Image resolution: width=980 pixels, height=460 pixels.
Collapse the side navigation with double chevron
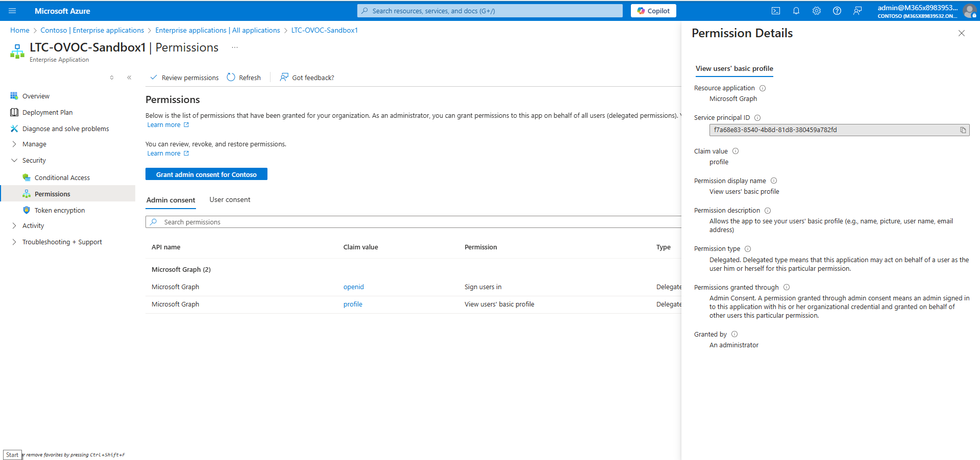pos(129,78)
